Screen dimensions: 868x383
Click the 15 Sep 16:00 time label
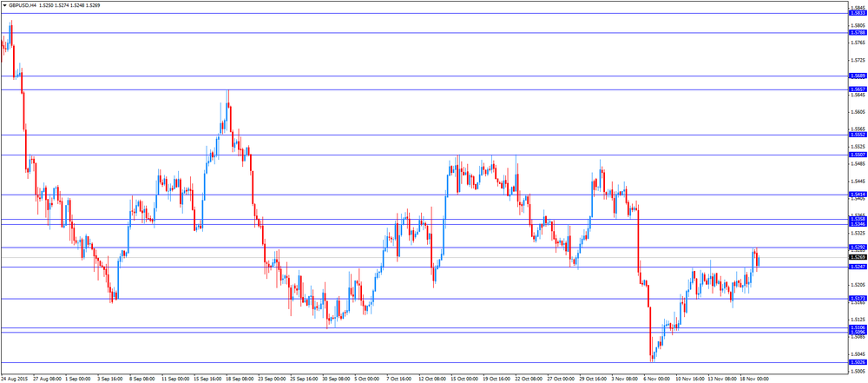[207, 380]
